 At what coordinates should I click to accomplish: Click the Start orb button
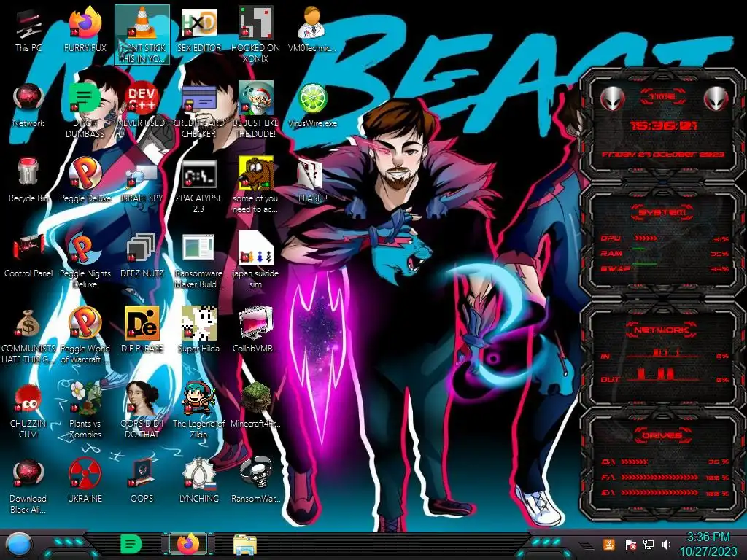[x=18, y=544]
